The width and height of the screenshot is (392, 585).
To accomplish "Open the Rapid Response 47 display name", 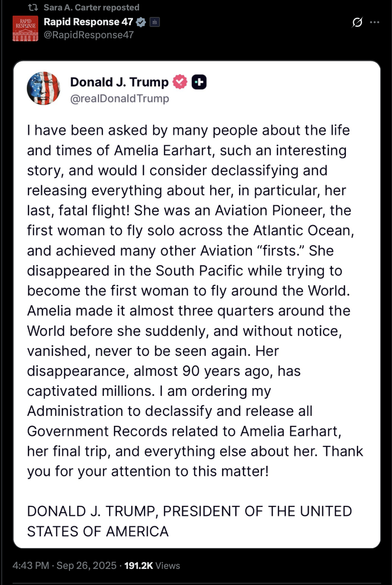I will 88,22.
